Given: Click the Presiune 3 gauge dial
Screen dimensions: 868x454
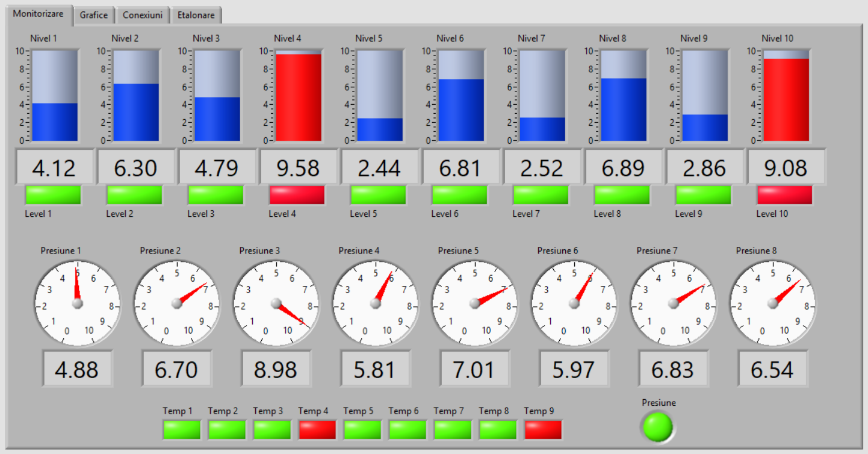Looking at the screenshot, I should [276, 303].
